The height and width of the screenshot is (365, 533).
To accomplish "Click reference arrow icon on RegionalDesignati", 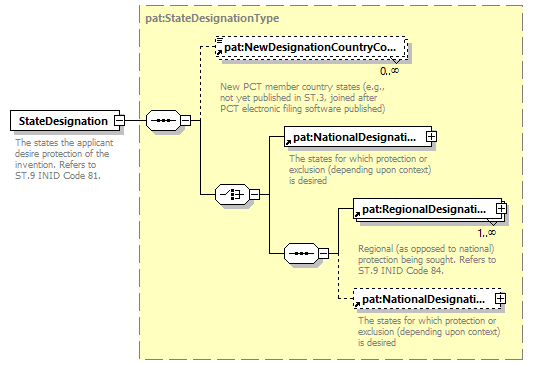I will click(357, 214).
